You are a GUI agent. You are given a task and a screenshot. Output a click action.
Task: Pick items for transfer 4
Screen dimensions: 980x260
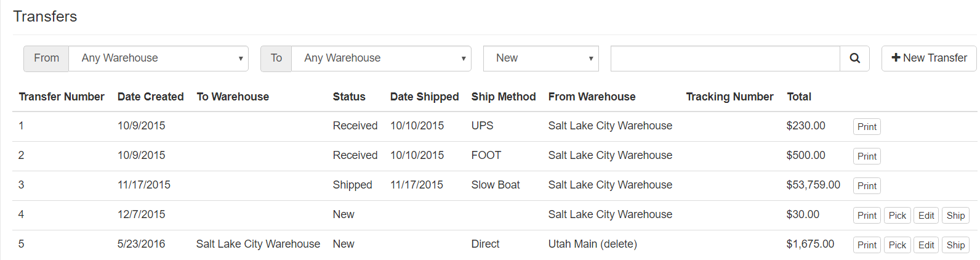(897, 216)
